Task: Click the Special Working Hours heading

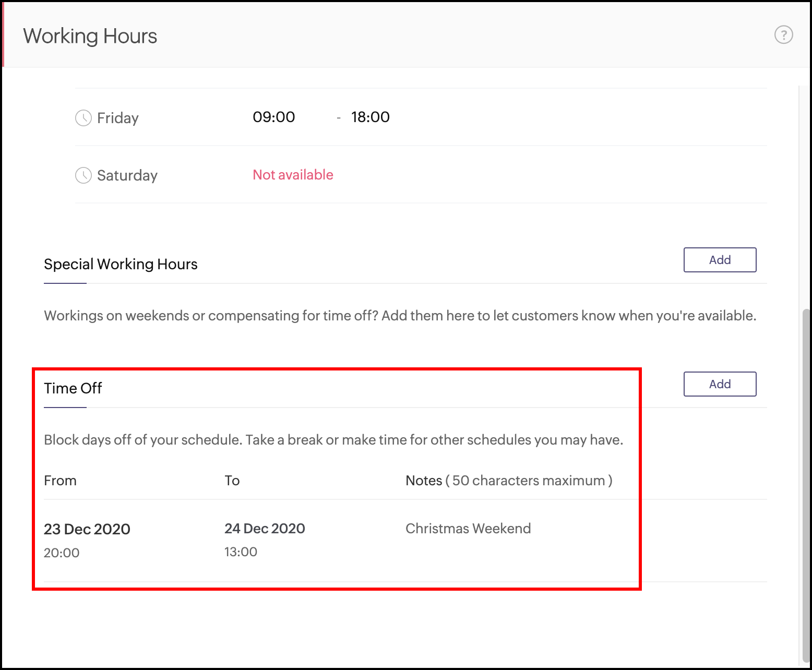Action: pyautogui.click(x=121, y=264)
